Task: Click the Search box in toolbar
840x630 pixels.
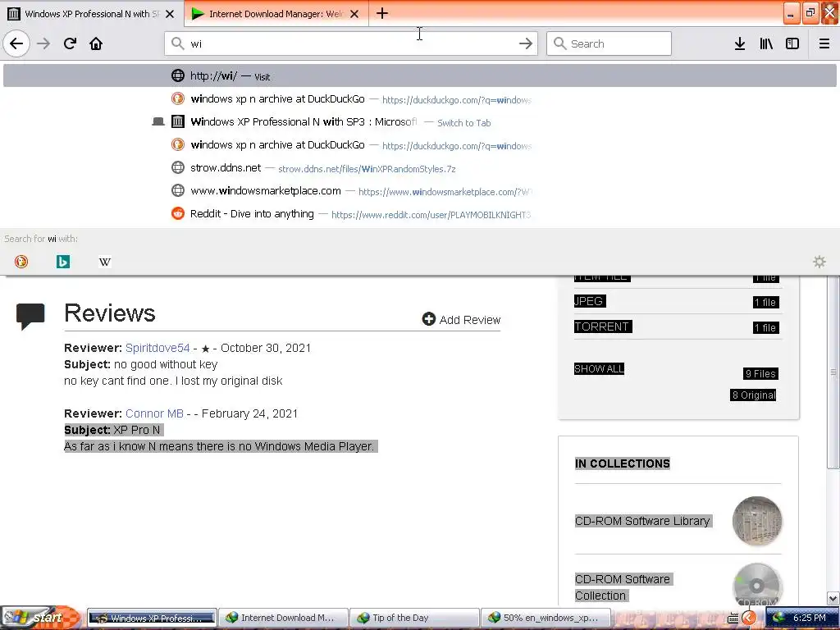Action: [609, 43]
